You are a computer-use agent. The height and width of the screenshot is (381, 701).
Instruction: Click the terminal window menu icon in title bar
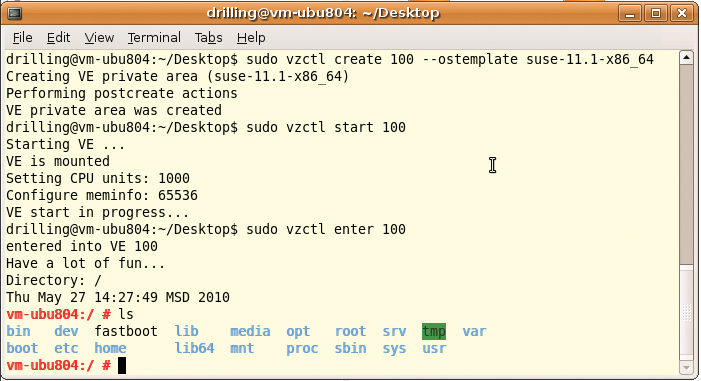coord(15,13)
